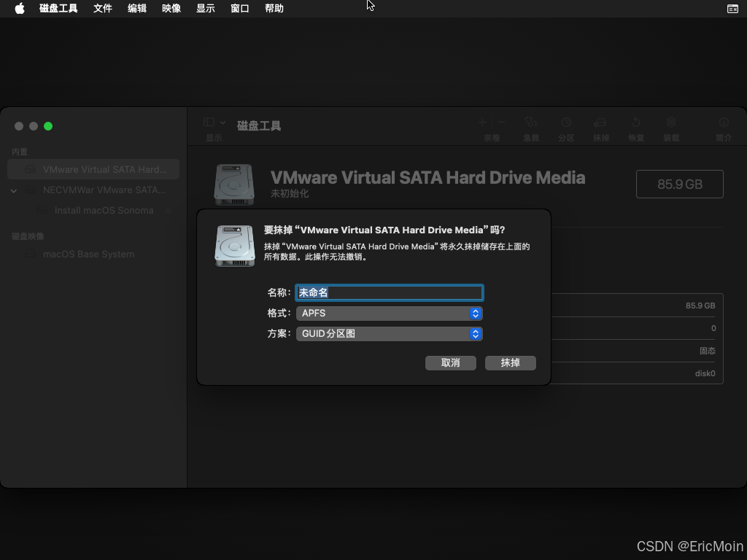Open the 显示 menu in menu bar
Screen dimensions: 747x560
pyautogui.click(x=205, y=9)
